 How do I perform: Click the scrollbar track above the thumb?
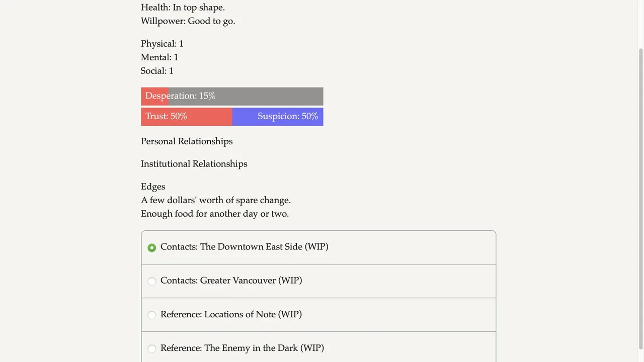pos(640,23)
